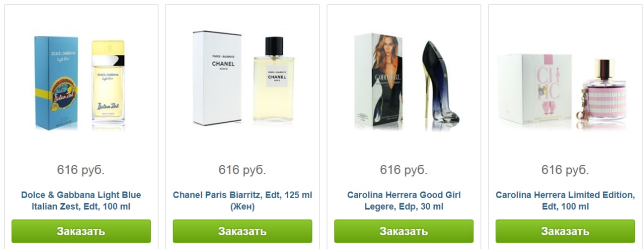Image resolution: width=644 pixels, height=249 pixels.
Task: Order Dolce & Gabbana with its Заказать button
Action: 81,231
